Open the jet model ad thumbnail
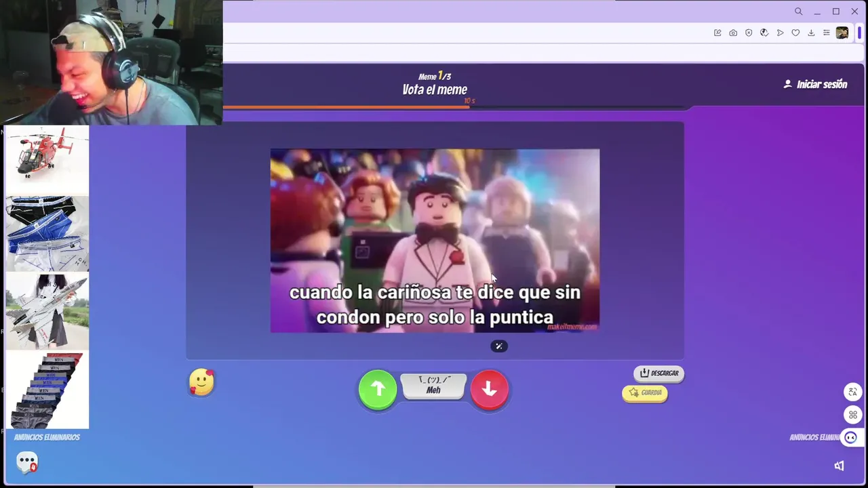868x488 pixels. coord(47,312)
